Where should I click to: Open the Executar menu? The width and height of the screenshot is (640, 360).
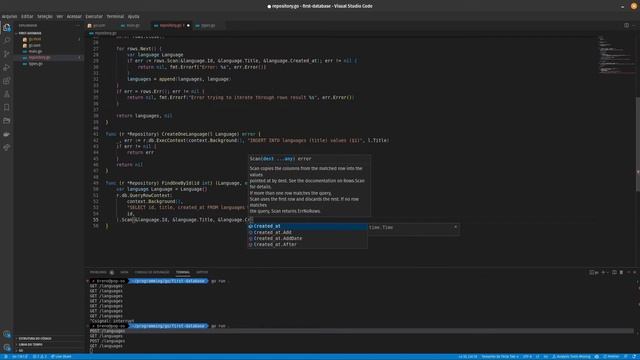(94, 16)
